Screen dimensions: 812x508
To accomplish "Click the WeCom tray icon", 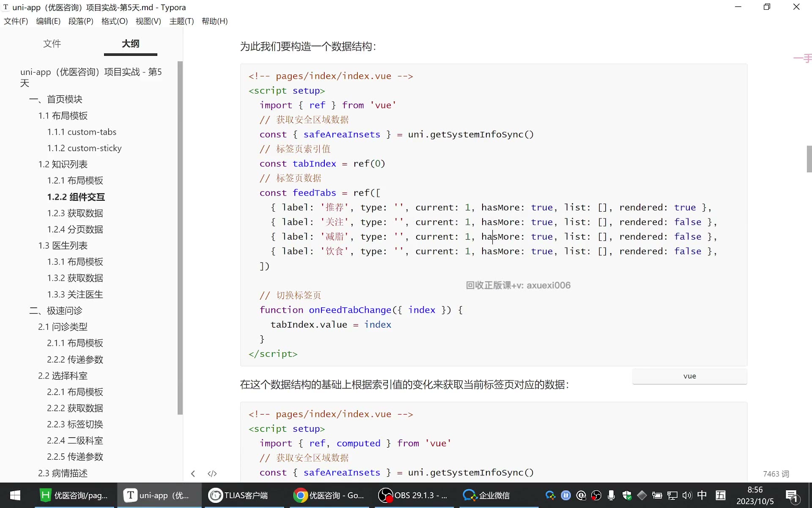I will (550, 495).
